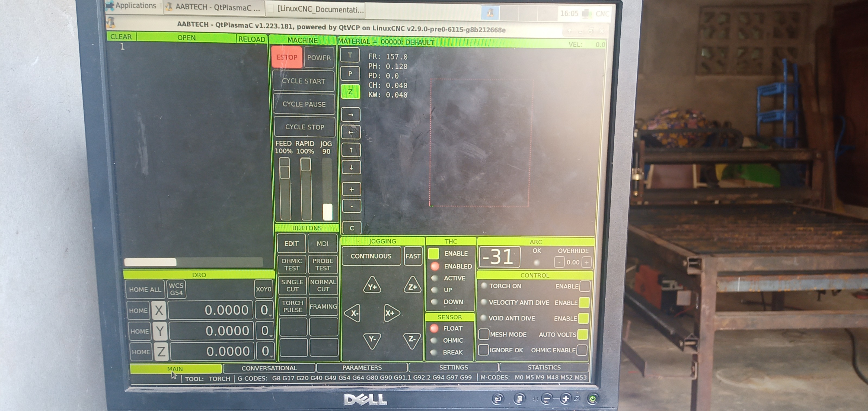Screen dimensions: 868x411
Task: Click the FRAMING button
Action: pos(323,306)
